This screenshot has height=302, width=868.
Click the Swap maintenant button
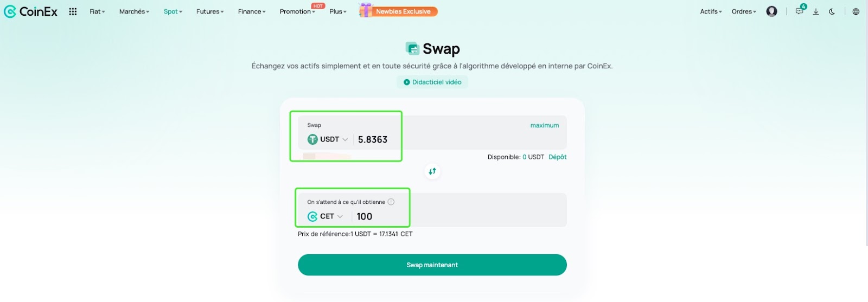pos(432,265)
